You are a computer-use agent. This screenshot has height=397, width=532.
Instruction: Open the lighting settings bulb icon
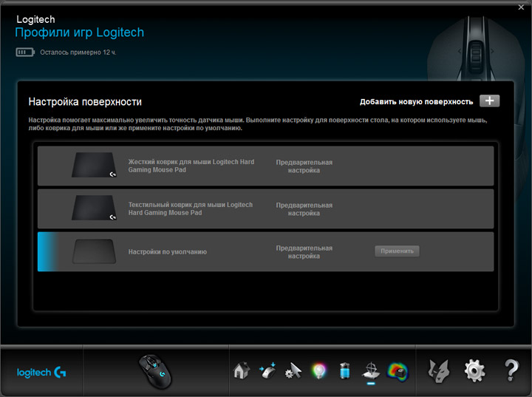pos(318,371)
